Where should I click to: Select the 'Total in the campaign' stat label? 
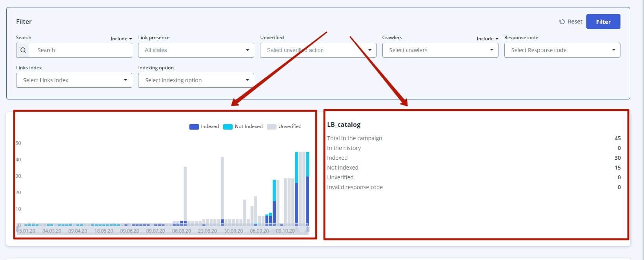pyautogui.click(x=355, y=138)
